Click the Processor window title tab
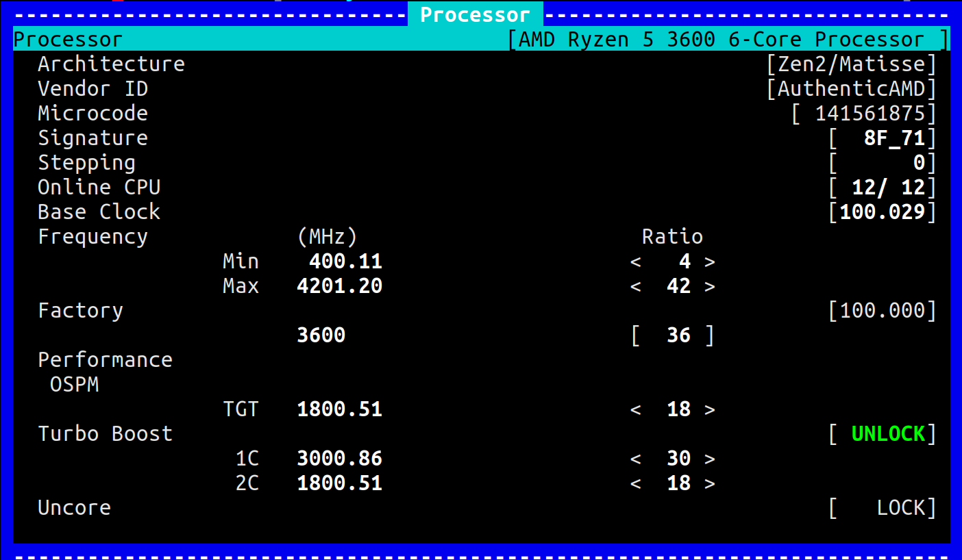The height and width of the screenshot is (560, 962). click(x=476, y=14)
